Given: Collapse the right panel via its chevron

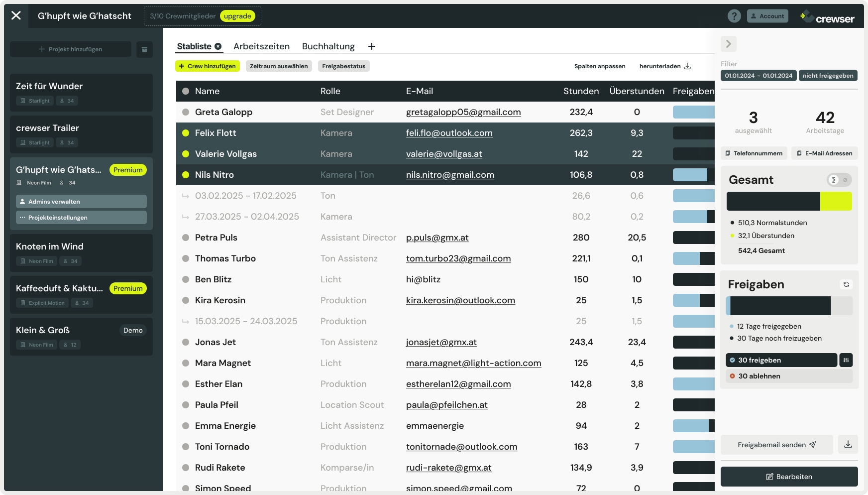Looking at the screenshot, I should 729,44.
